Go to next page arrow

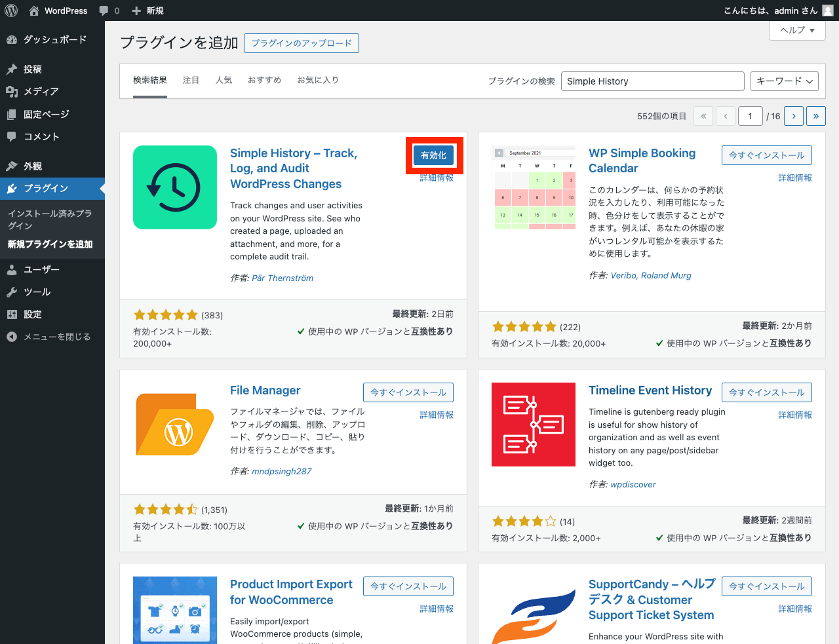click(x=794, y=116)
